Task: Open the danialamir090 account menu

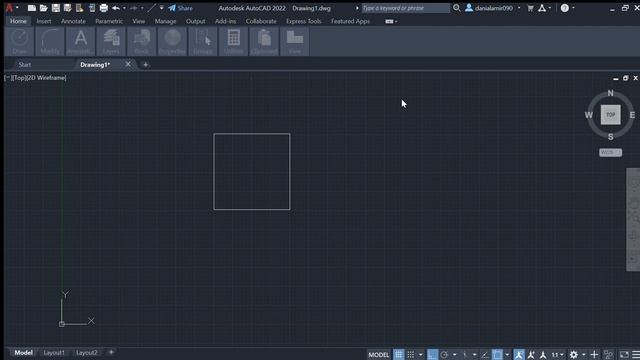Action: [493, 8]
